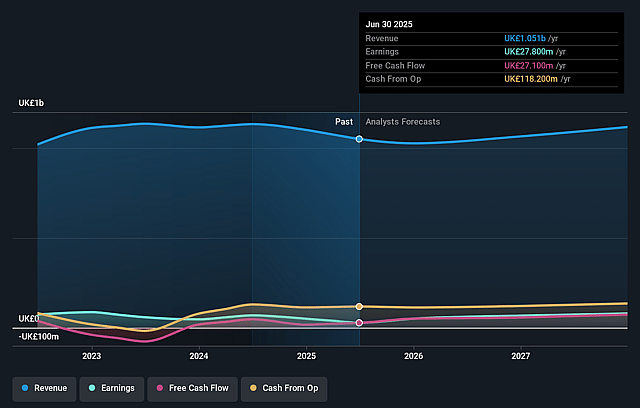The height and width of the screenshot is (408, 640).
Task: Select the 2023 x-axis label
Action: [x=91, y=356]
